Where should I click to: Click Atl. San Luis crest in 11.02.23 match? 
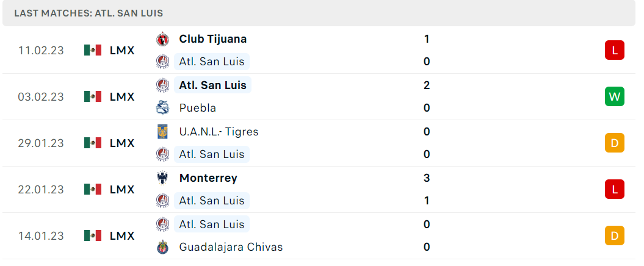tap(162, 62)
